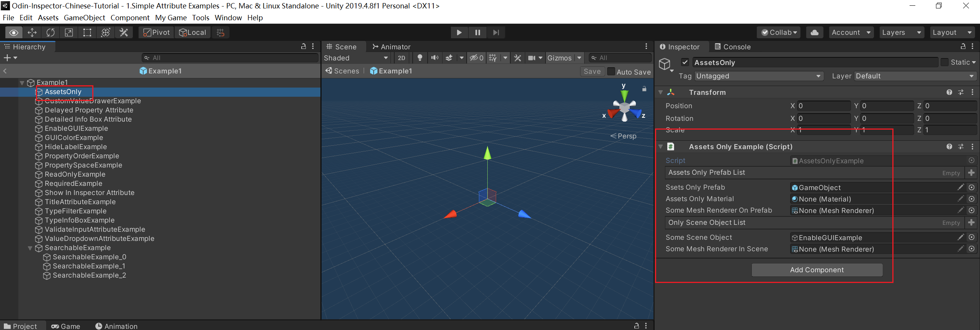
Task: Open the Account dropdown
Action: point(851,33)
